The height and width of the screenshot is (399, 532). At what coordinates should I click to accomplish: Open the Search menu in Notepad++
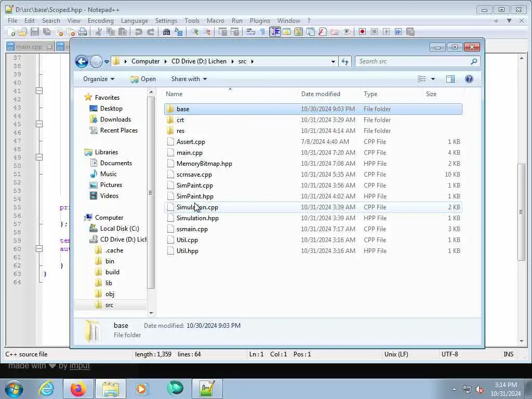pyautogui.click(x=51, y=21)
